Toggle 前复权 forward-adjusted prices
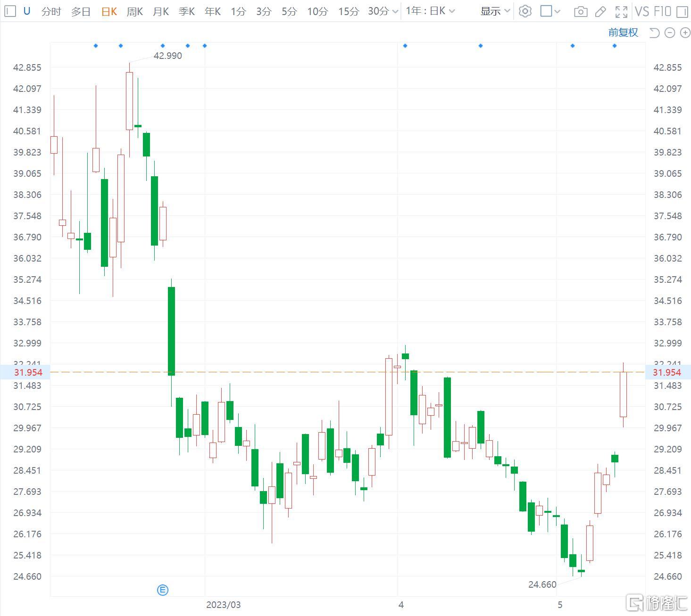 coord(623,33)
